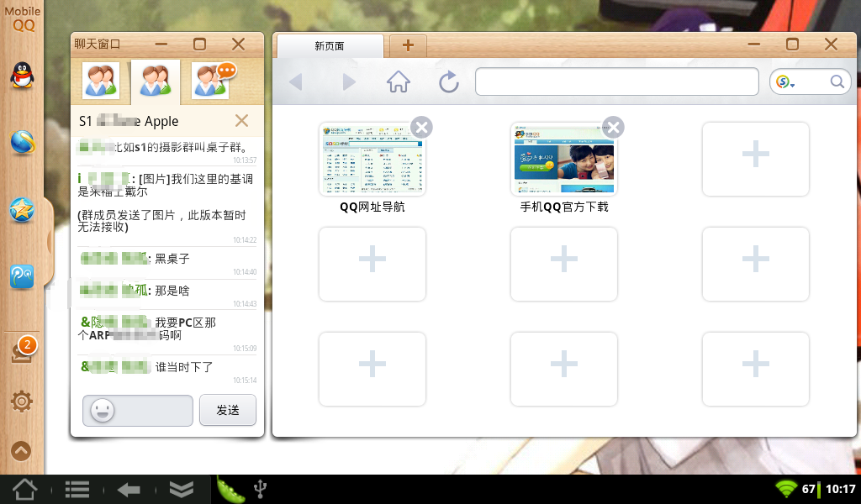Click the 那是啥 chat message

[172, 291]
